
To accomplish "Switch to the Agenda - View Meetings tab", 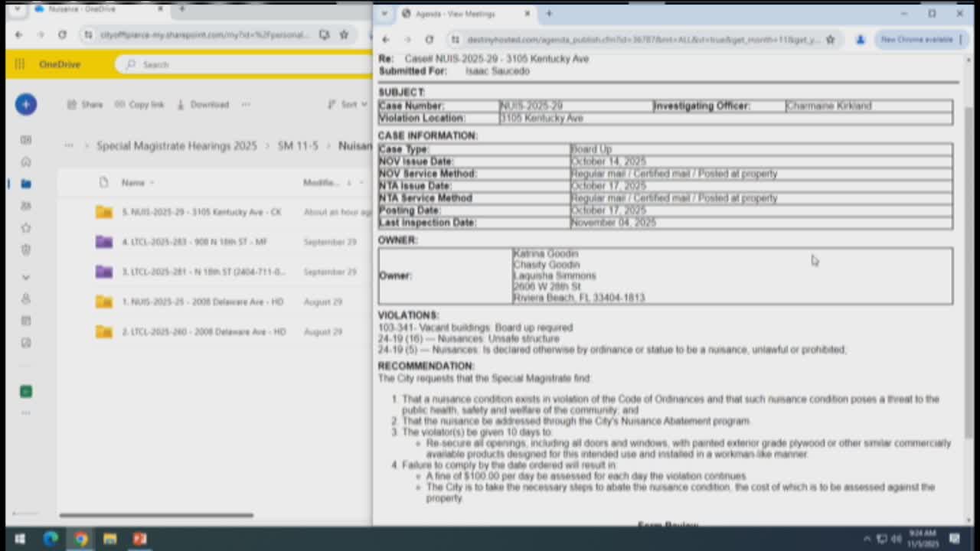I will (x=465, y=14).
